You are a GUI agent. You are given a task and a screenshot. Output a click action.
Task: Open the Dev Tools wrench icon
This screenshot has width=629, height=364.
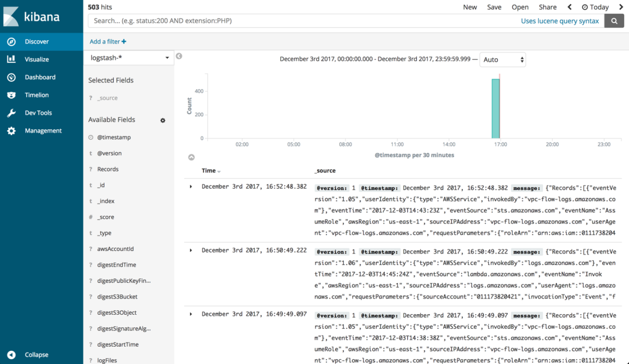coord(11,113)
